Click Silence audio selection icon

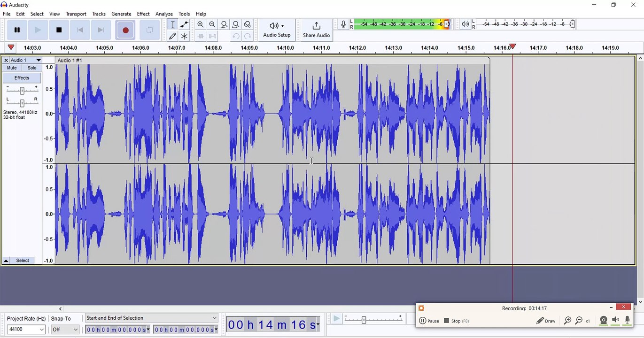pos(212,36)
